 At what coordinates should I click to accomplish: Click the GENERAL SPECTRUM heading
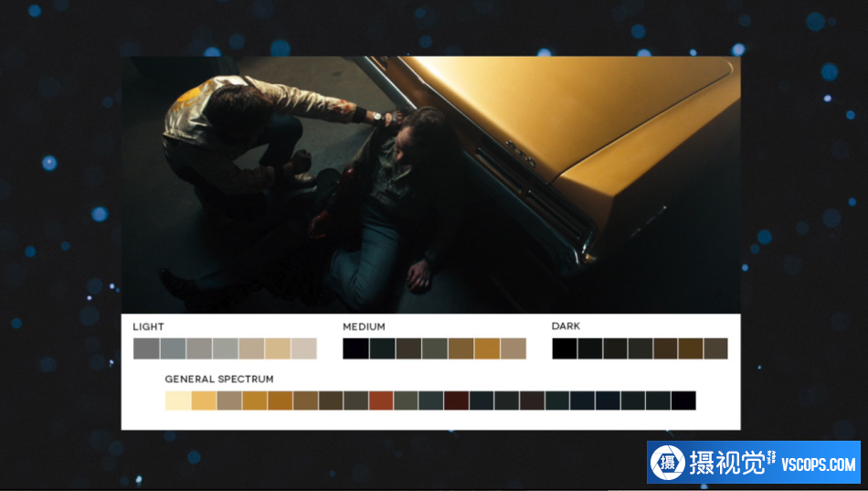pyautogui.click(x=219, y=379)
